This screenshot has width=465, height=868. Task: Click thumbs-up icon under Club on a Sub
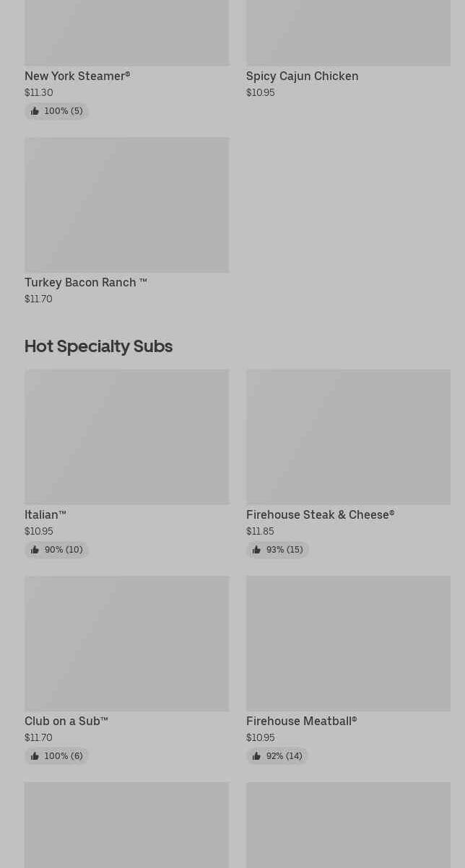35,756
